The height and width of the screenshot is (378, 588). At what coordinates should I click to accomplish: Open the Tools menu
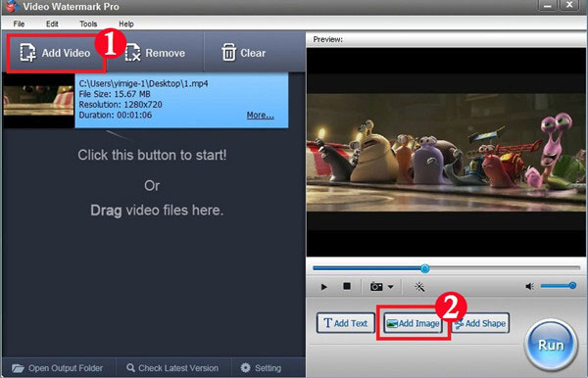coord(88,24)
